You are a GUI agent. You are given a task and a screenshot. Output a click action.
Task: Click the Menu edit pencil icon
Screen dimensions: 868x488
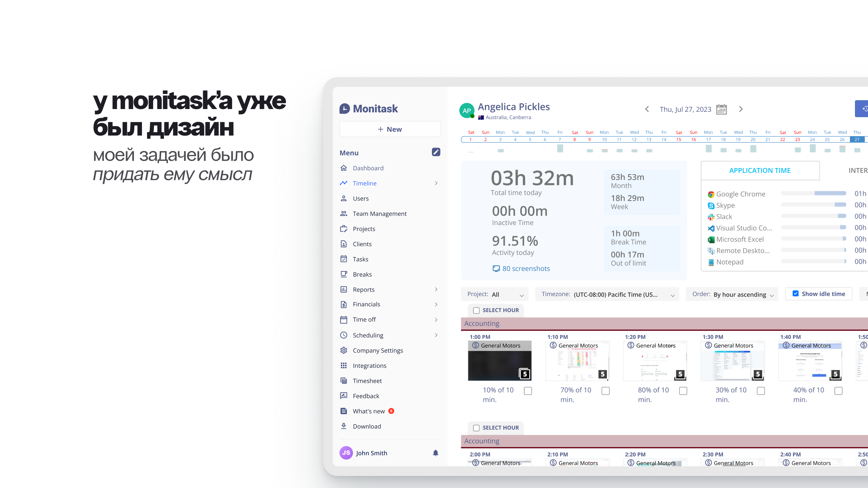(x=436, y=152)
